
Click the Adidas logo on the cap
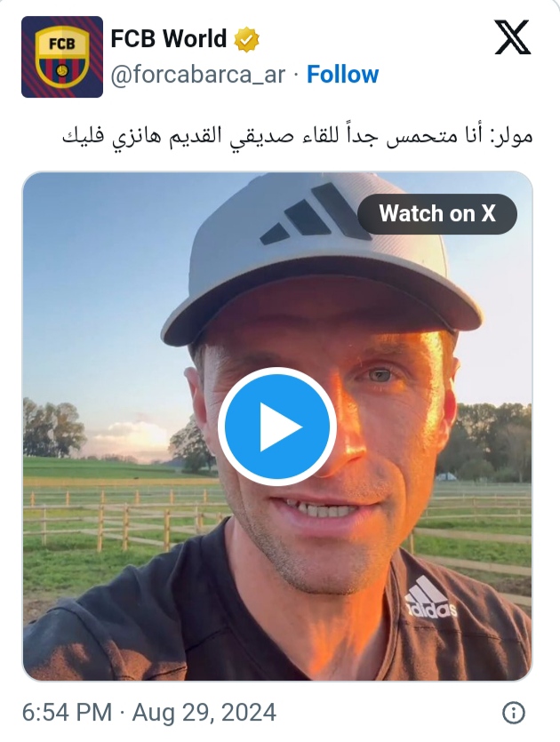(315, 214)
